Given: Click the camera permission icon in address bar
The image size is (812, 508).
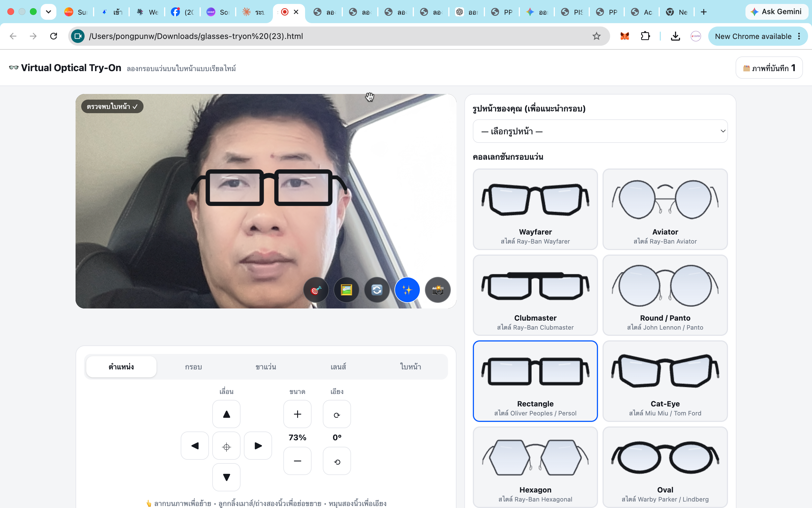Looking at the screenshot, I should coord(78,36).
